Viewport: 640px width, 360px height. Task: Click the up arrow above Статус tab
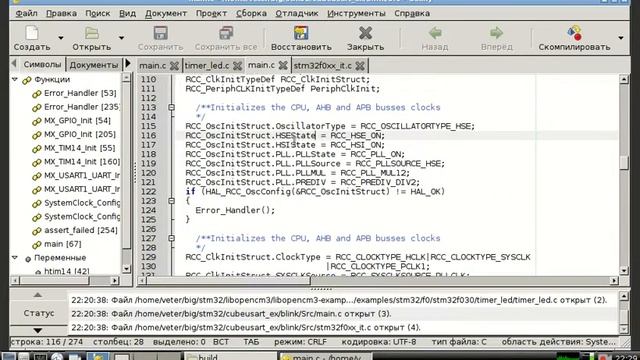click(38, 295)
